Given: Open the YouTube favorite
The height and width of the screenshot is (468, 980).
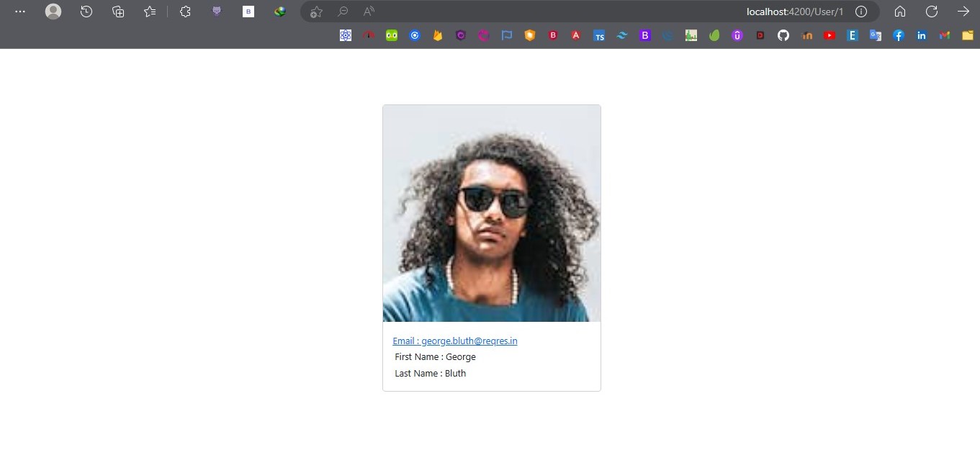Looking at the screenshot, I should [x=830, y=35].
